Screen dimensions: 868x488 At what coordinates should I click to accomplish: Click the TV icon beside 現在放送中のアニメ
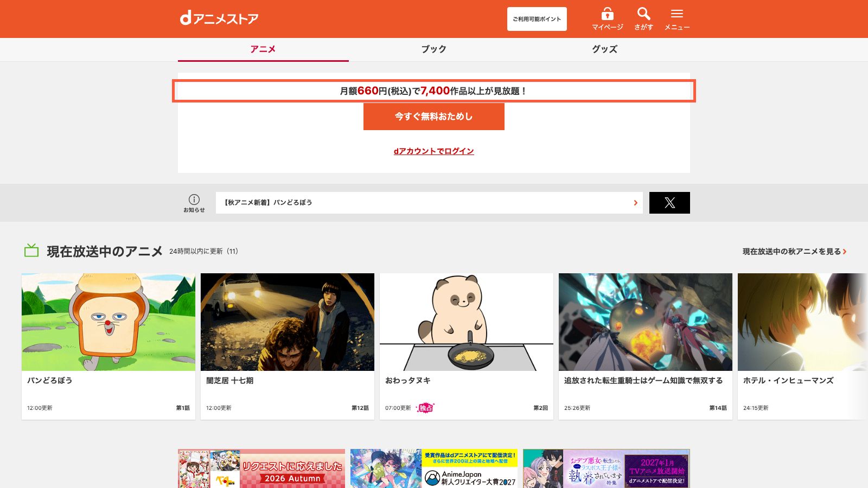(x=31, y=251)
